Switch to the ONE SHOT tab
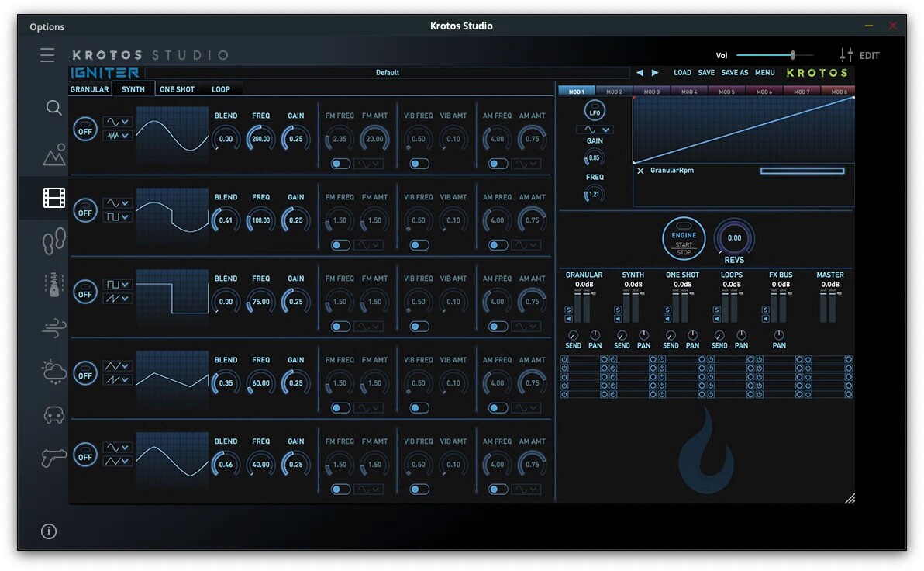The width and height of the screenshot is (924, 571). [x=177, y=89]
